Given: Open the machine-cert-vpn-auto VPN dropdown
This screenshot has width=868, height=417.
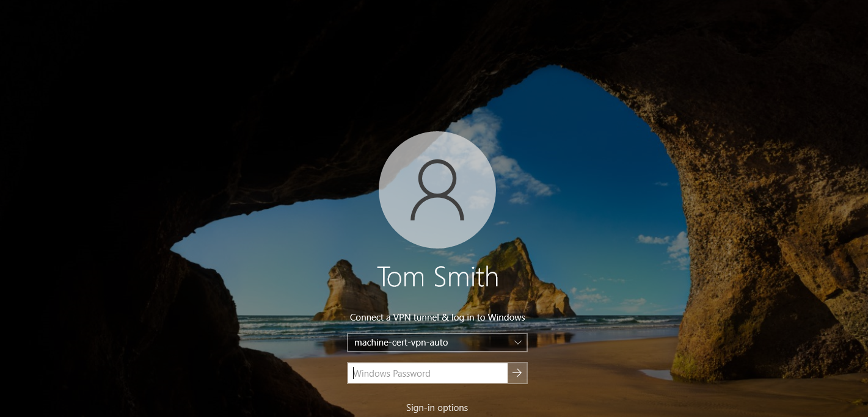Looking at the screenshot, I should click(x=437, y=343).
